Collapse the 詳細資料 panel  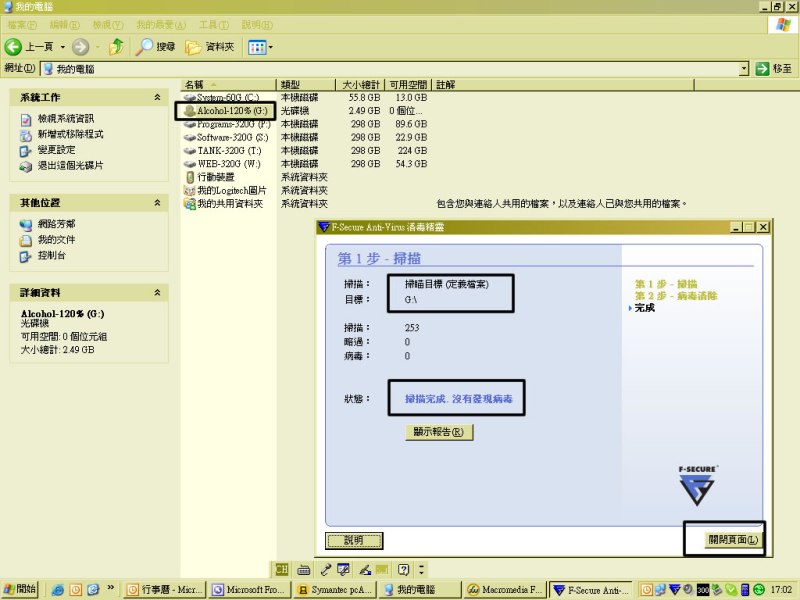[157, 292]
